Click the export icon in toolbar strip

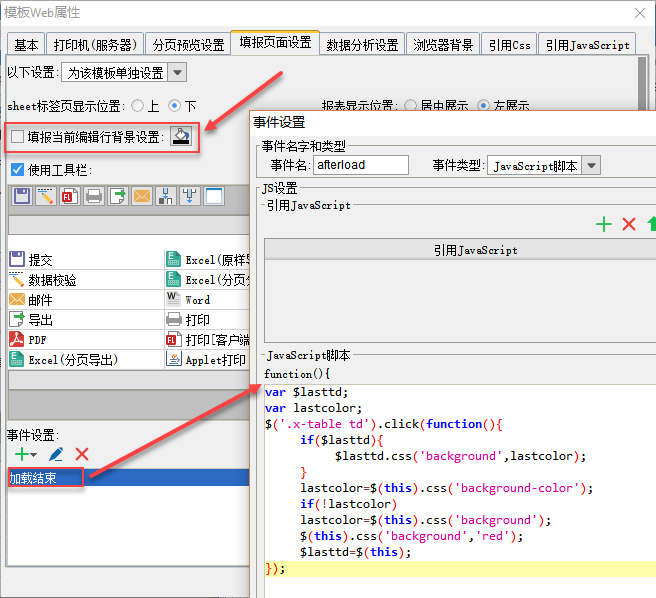118,196
